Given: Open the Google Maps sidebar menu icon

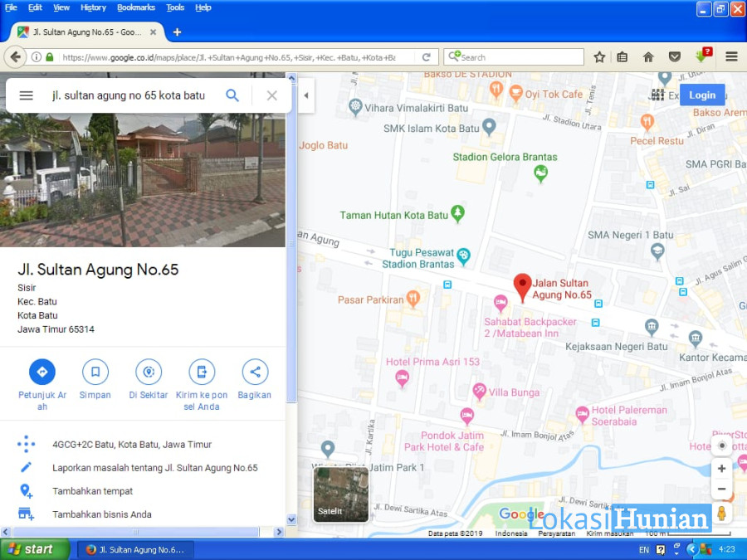Looking at the screenshot, I should (27, 95).
